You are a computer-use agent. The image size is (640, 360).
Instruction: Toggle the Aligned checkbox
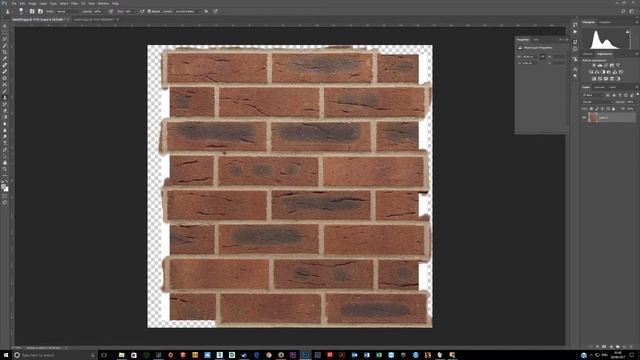point(149,11)
